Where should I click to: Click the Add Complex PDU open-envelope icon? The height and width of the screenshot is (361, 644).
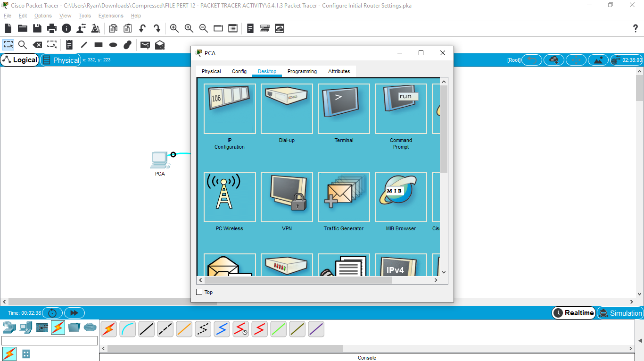(x=160, y=45)
